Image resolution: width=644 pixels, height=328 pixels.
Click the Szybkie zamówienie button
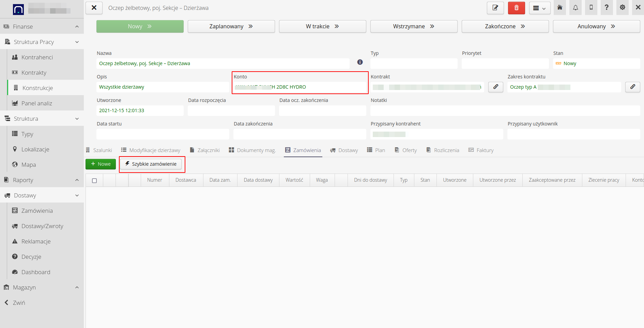point(151,164)
